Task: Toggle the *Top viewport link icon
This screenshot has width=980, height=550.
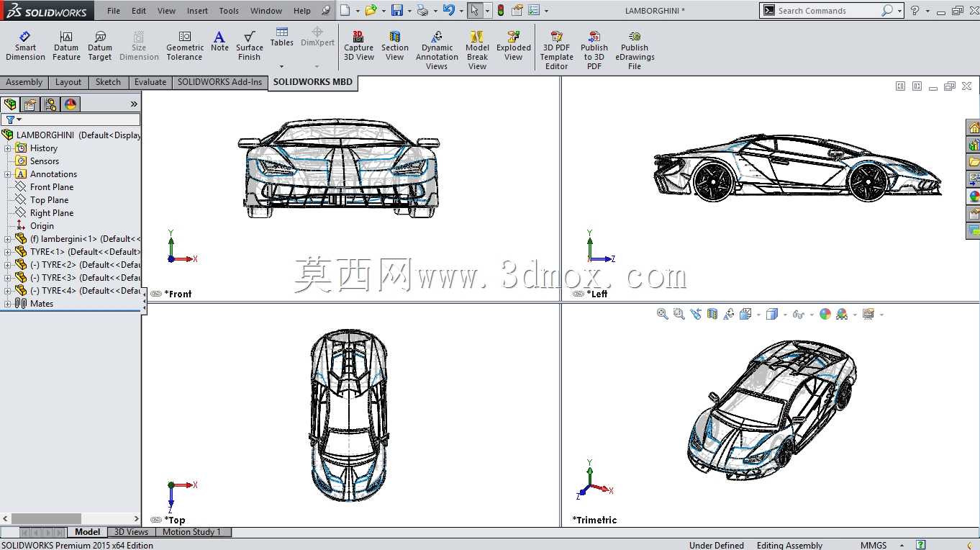Action: [x=156, y=520]
